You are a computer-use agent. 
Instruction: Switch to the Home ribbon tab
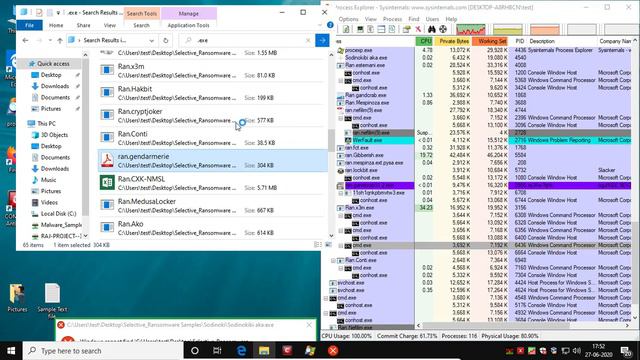point(56,25)
